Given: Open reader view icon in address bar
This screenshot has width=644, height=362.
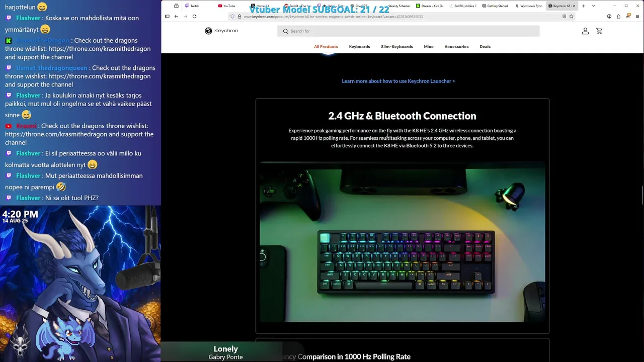Looking at the screenshot, I should point(564,16).
